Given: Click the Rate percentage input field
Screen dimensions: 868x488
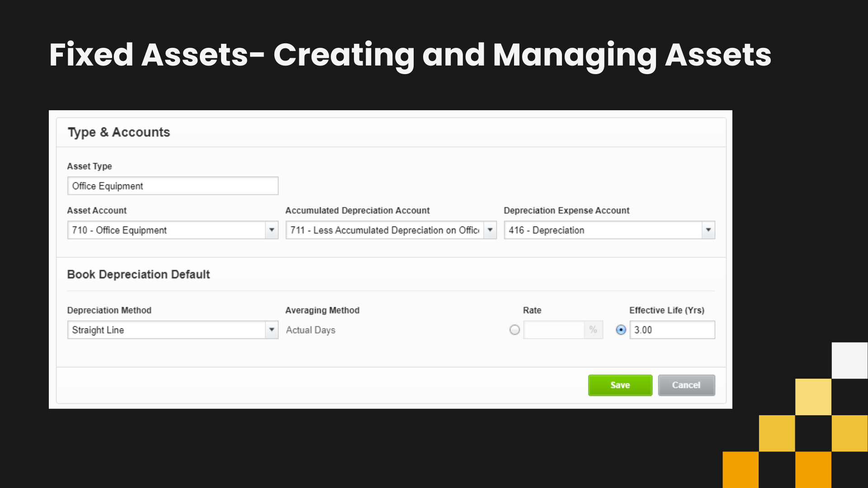Looking at the screenshot, I should (553, 330).
